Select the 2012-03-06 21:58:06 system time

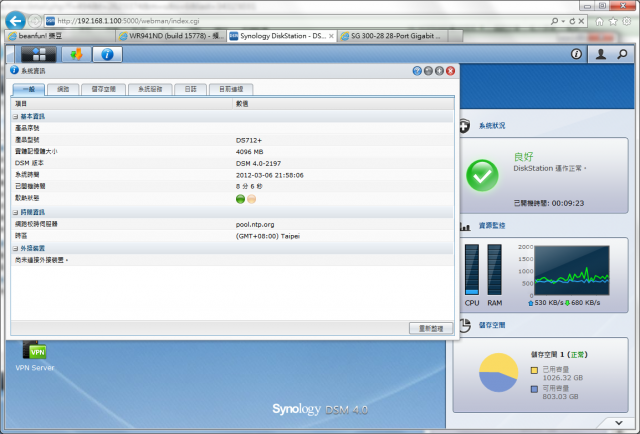(x=269, y=175)
